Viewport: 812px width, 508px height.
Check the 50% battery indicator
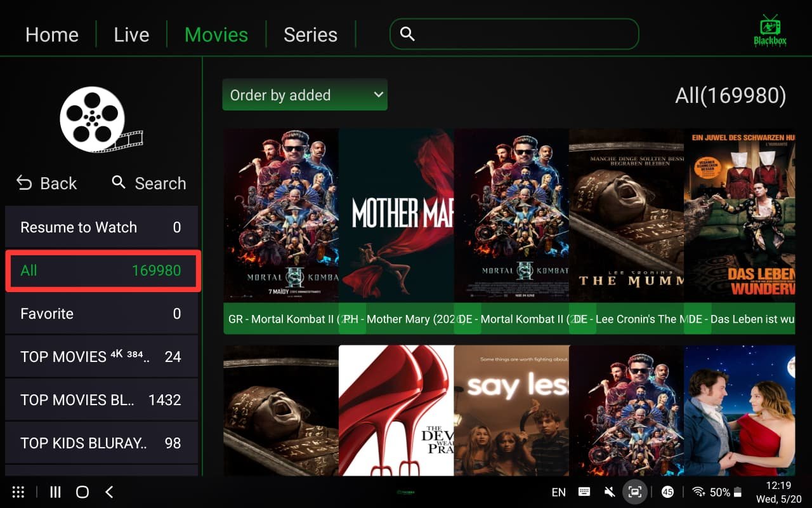(x=726, y=492)
